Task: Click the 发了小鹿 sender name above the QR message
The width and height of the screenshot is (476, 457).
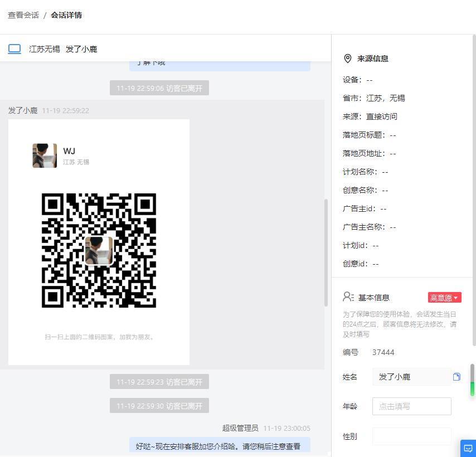Action: (23, 110)
